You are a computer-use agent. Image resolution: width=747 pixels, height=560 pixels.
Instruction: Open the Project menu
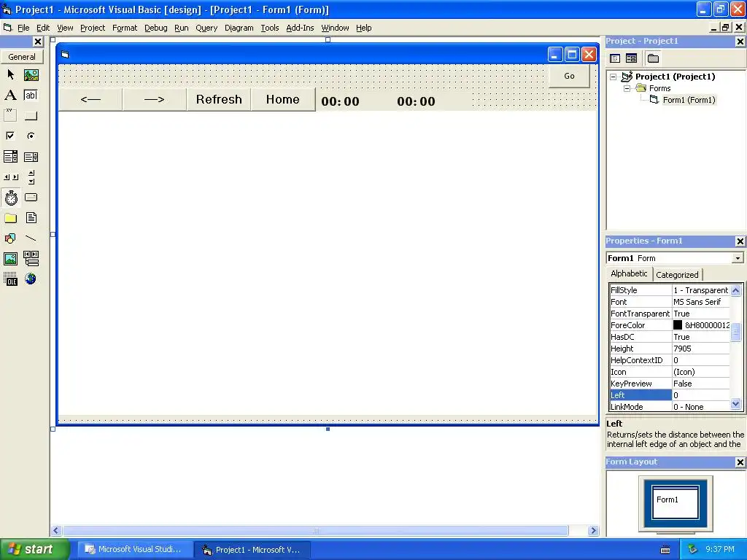coord(93,28)
